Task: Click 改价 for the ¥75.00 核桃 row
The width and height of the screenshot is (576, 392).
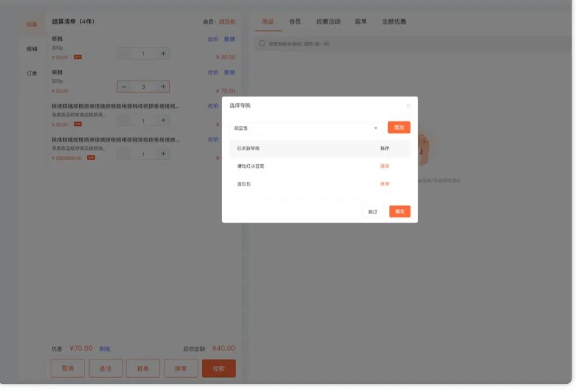Action: (x=213, y=72)
